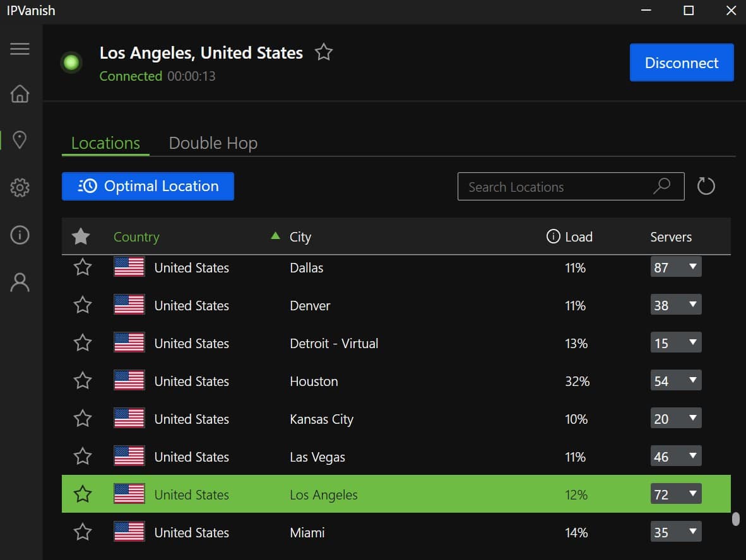Click the United States flag for Dallas
The image size is (746, 560).
(x=129, y=267)
